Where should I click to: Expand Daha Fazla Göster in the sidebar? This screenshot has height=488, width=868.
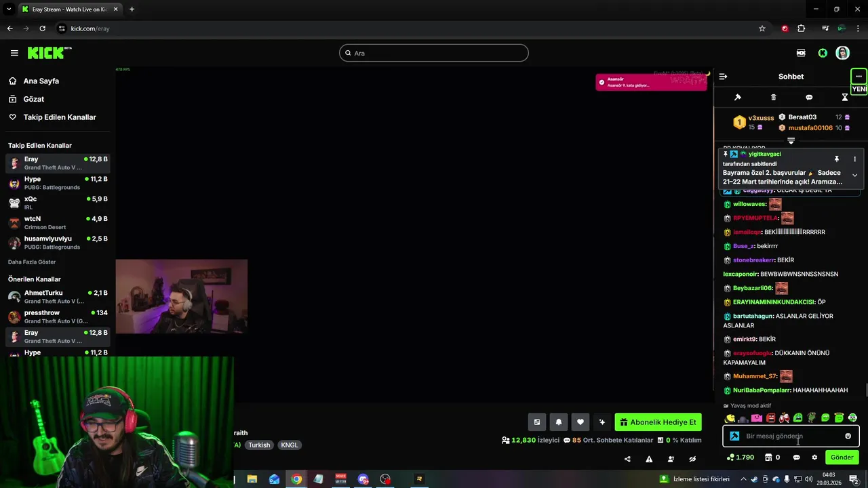click(32, 262)
